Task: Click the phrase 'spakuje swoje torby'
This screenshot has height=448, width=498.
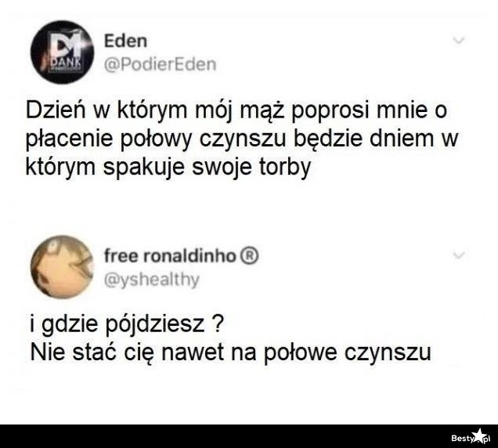Action: [x=207, y=168]
